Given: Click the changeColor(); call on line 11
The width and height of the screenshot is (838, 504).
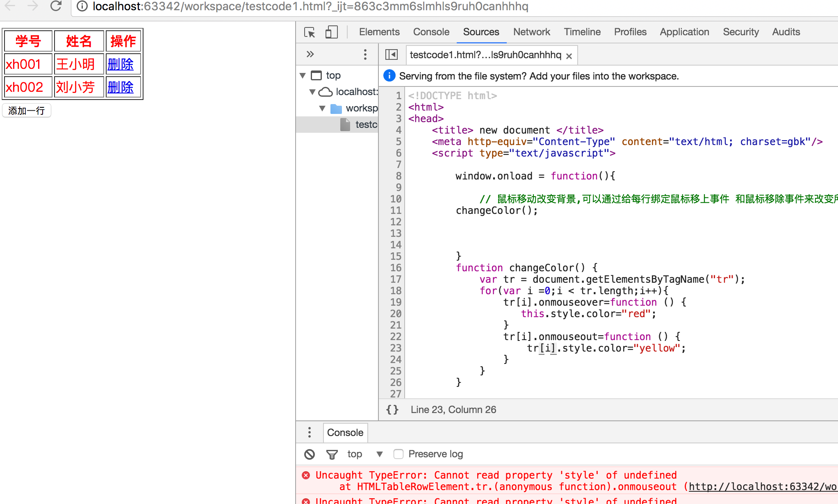Looking at the screenshot, I should tap(496, 211).
